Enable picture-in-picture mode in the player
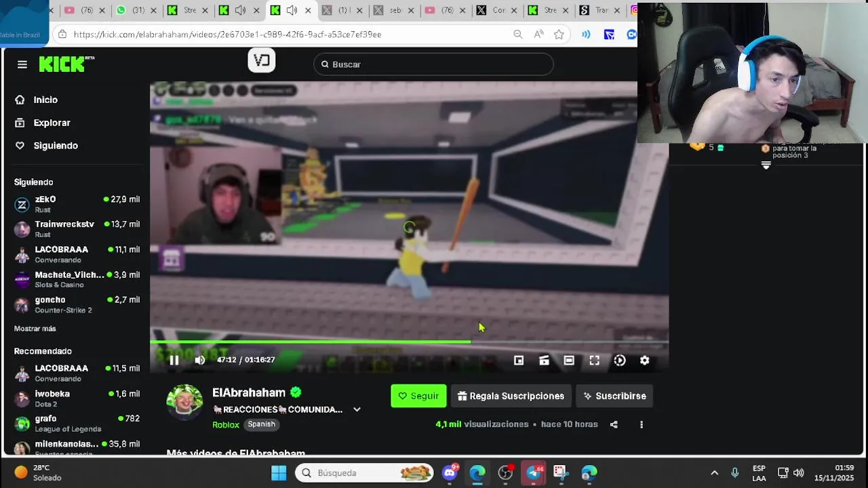This screenshot has height=488, width=868. (519, 361)
